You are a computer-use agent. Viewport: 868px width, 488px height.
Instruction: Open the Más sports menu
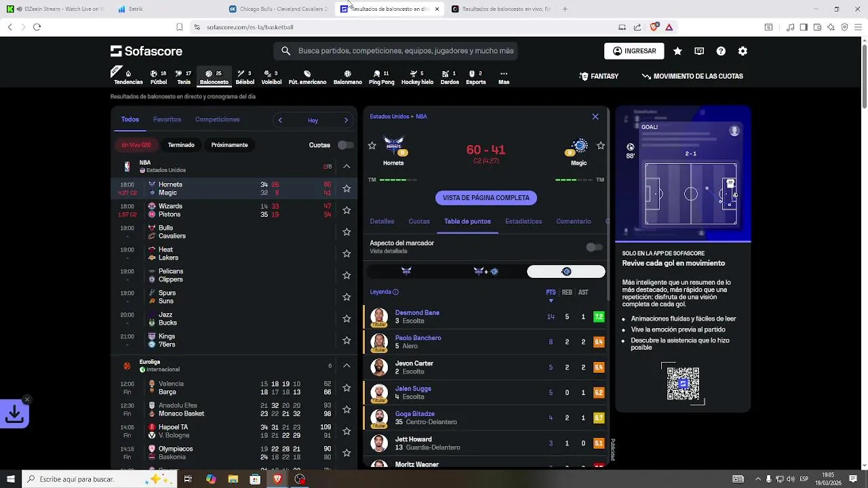(504, 77)
